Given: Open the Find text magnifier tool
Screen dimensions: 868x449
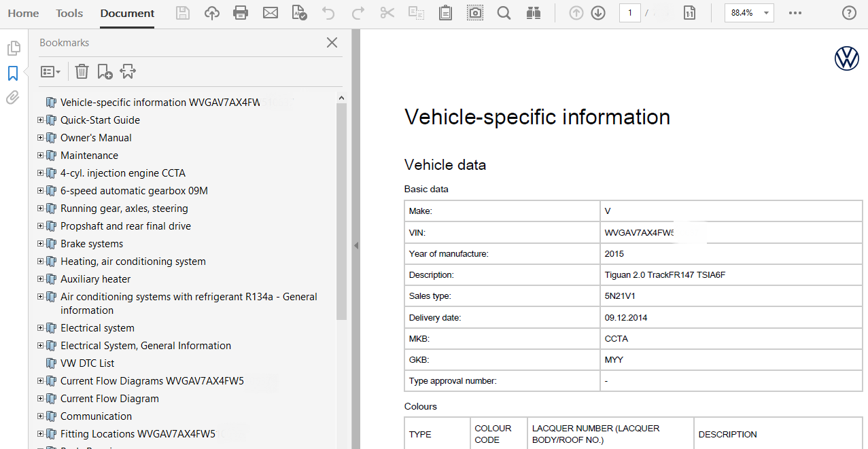Looking at the screenshot, I should coord(504,13).
